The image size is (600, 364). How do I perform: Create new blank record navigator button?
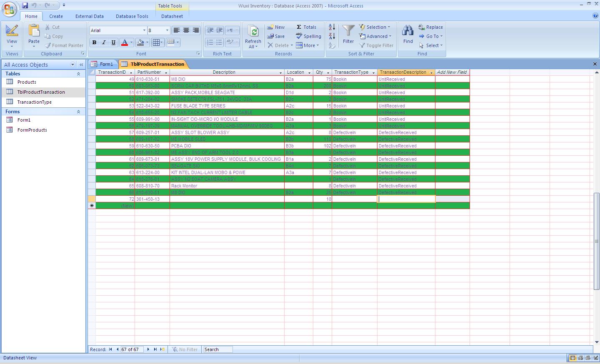(162, 349)
